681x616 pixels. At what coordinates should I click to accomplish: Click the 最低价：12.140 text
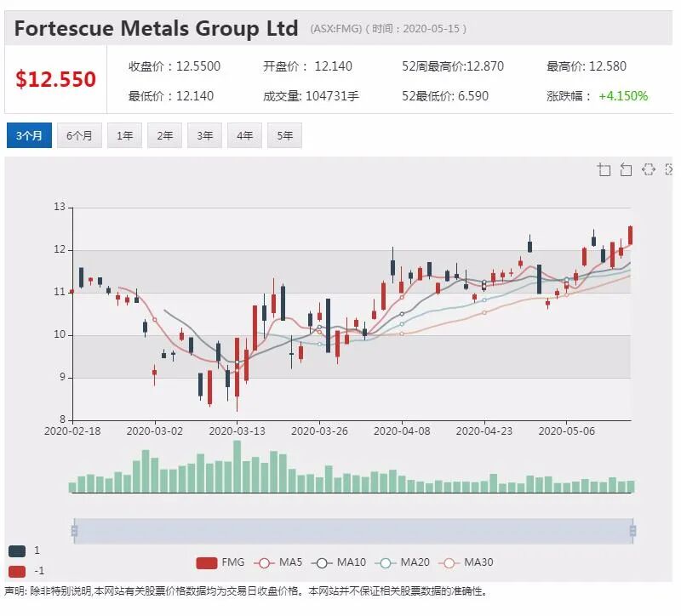point(171,96)
